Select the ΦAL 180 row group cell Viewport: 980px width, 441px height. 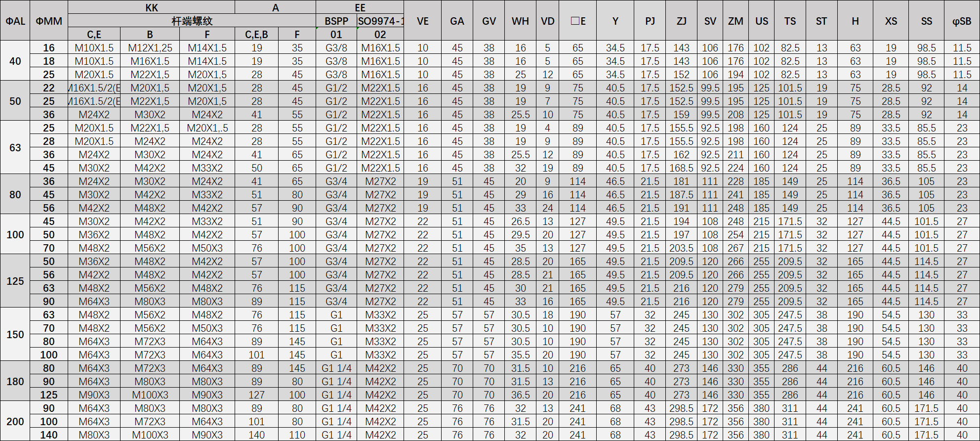point(15,381)
